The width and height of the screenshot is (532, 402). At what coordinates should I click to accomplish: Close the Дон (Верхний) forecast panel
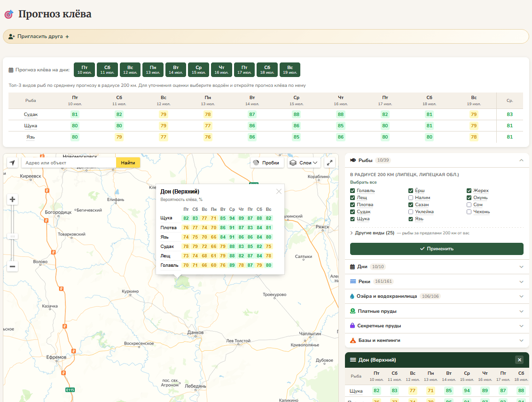[519, 360]
